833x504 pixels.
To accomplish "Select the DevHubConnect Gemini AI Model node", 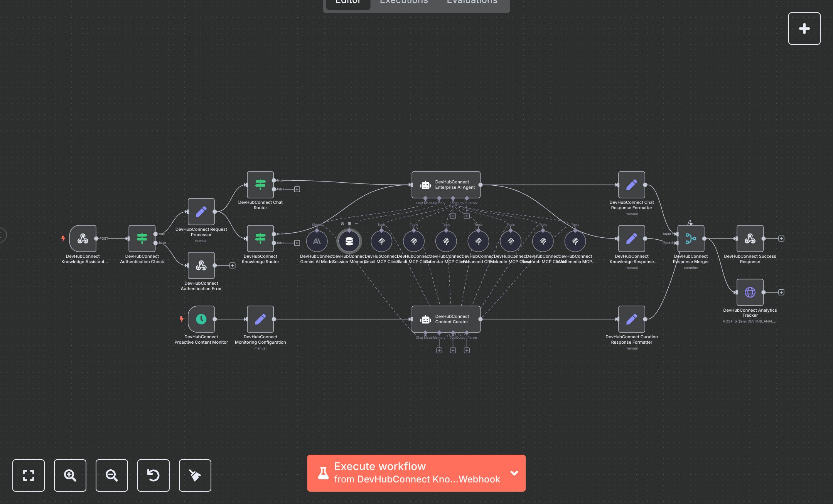I will 317,241.
